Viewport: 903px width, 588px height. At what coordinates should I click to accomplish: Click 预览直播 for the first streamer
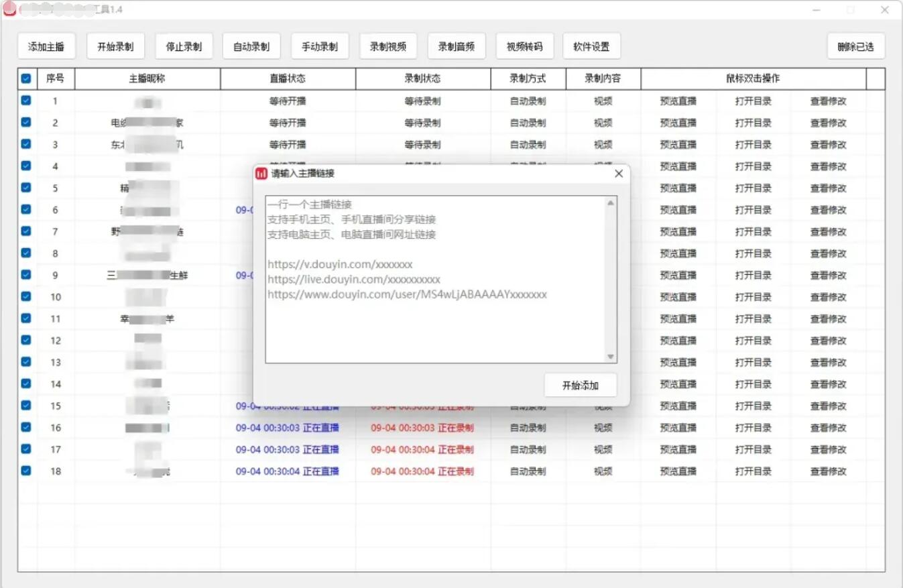[679, 101]
